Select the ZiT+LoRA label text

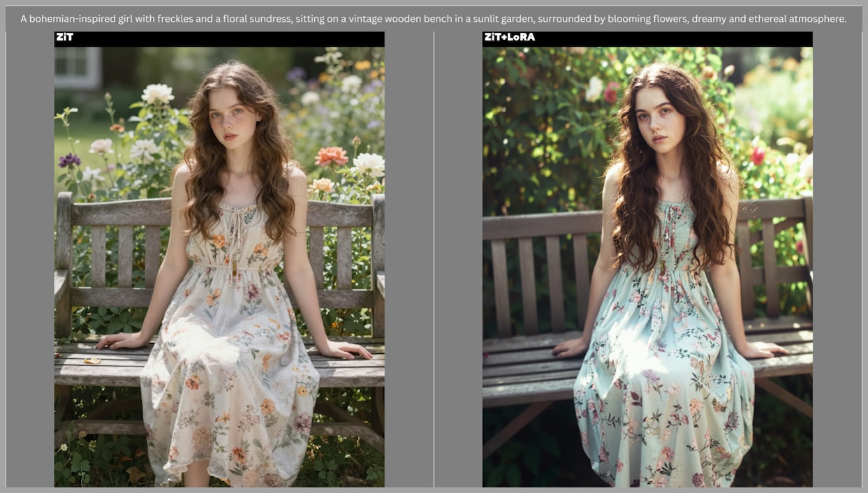pos(509,37)
